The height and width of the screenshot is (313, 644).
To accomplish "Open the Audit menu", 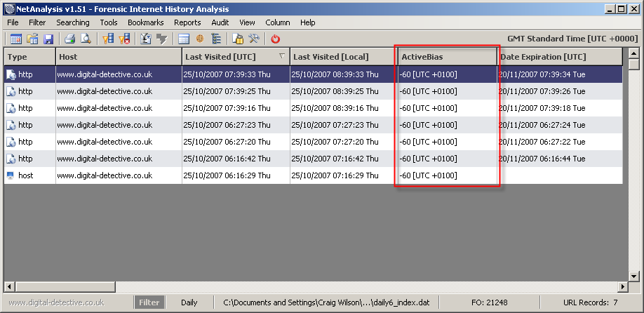I will tap(220, 22).
